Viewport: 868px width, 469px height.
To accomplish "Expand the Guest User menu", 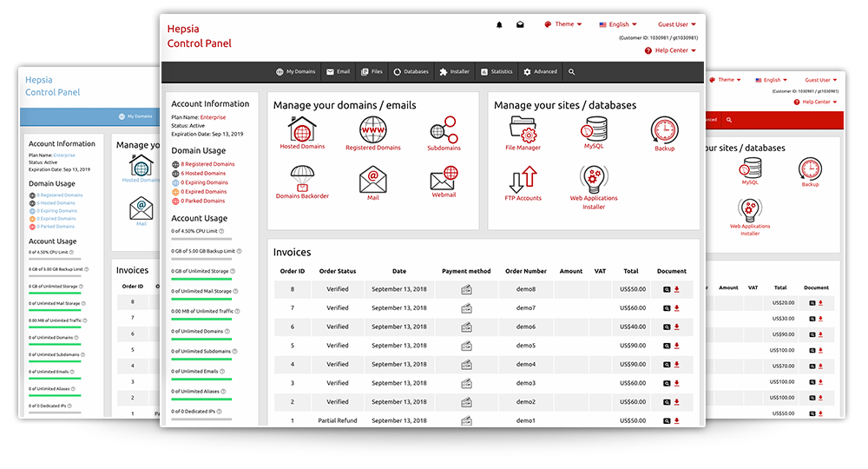I will tap(677, 24).
